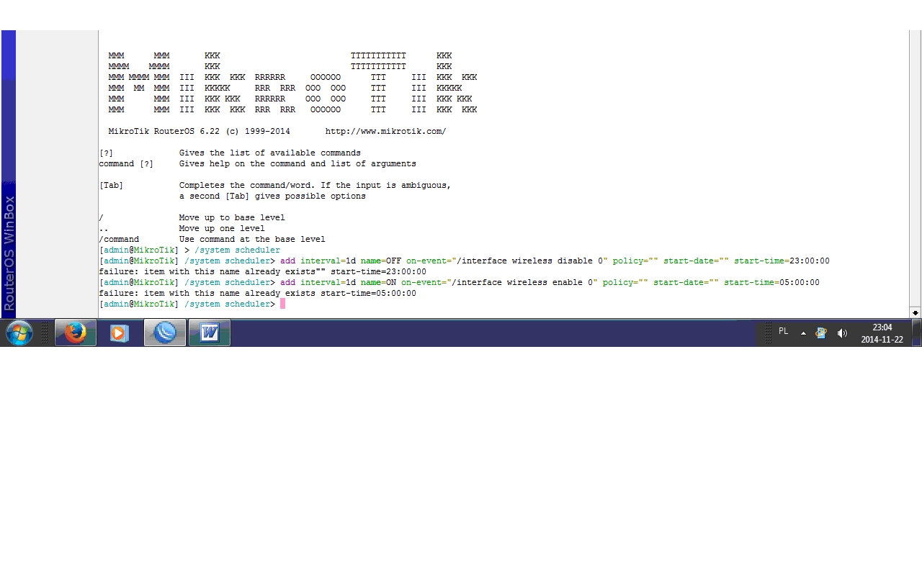This screenshot has width=922, height=588.
Task: Click the '/command' help entry
Action: [x=119, y=240]
